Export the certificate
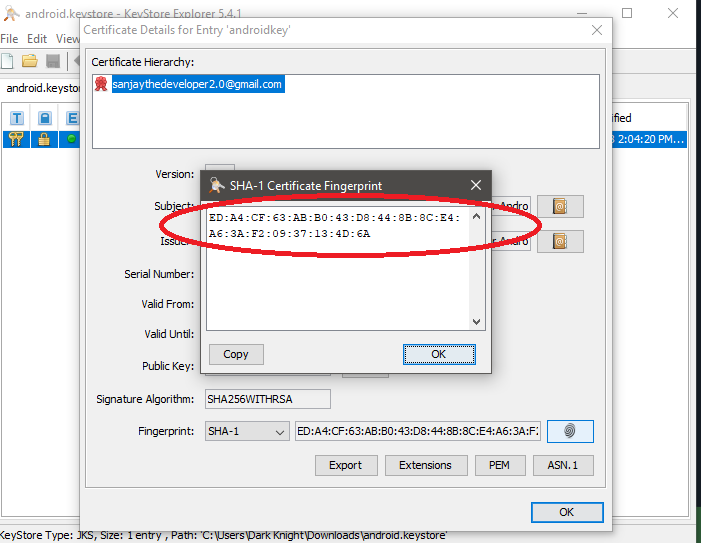Image resolution: width=701 pixels, height=543 pixels. [x=346, y=465]
